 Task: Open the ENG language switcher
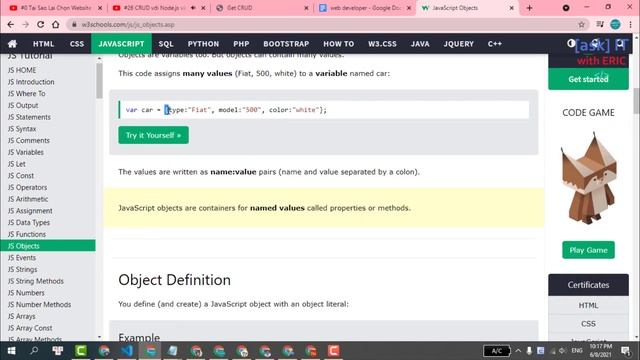click(x=577, y=351)
